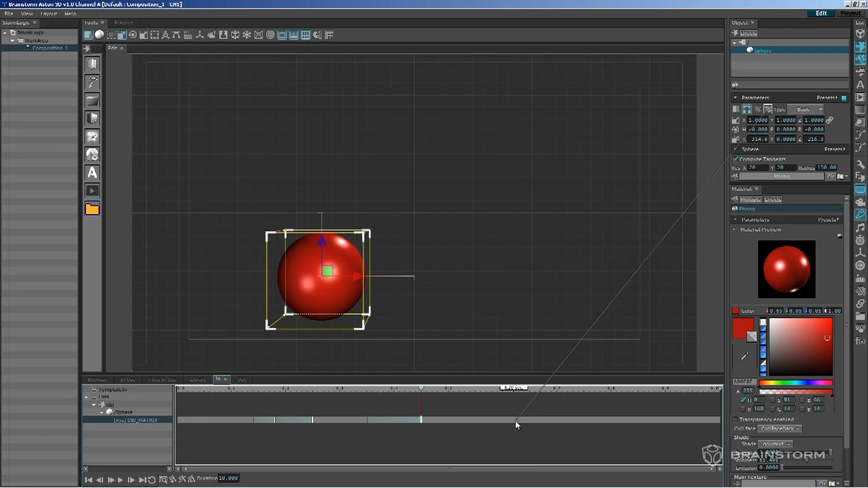The height and width of the screenshot is (488, 868).
Task: Click the text 'A' icon in right sidebar
Action: tap(860, 84)
